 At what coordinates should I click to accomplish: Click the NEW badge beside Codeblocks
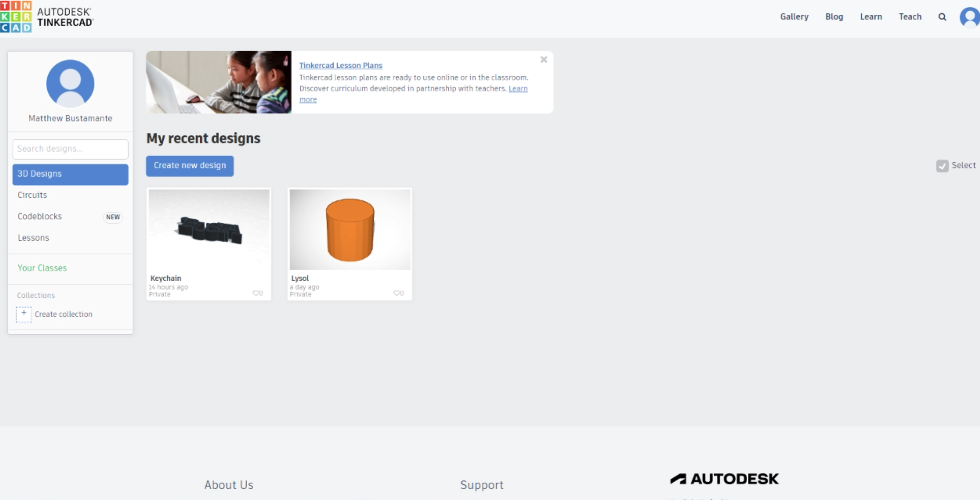pos(113,217)
